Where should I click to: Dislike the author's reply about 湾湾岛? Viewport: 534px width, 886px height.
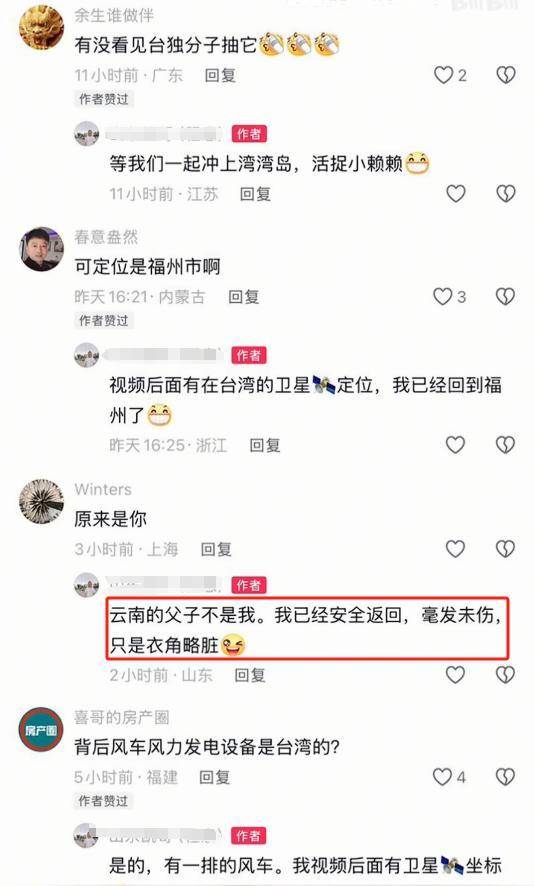[506, 193]
